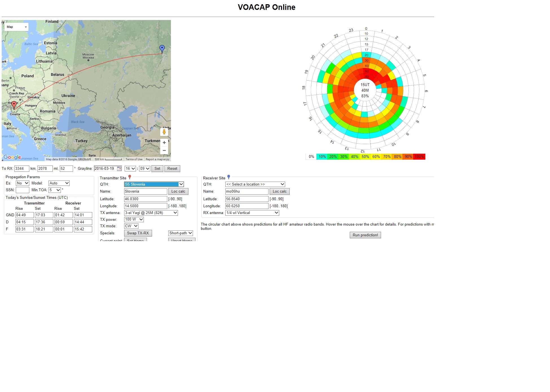550x392 pixels.
Task: Click red pin icon beside Transmitter Site
Action: click(x=130, y=177)
